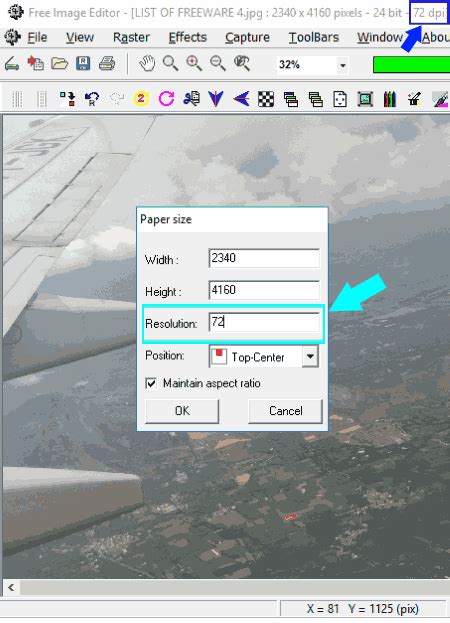Click the yellow stacked layers icon
The image size is (450, 623).
[x=315, y=99]
